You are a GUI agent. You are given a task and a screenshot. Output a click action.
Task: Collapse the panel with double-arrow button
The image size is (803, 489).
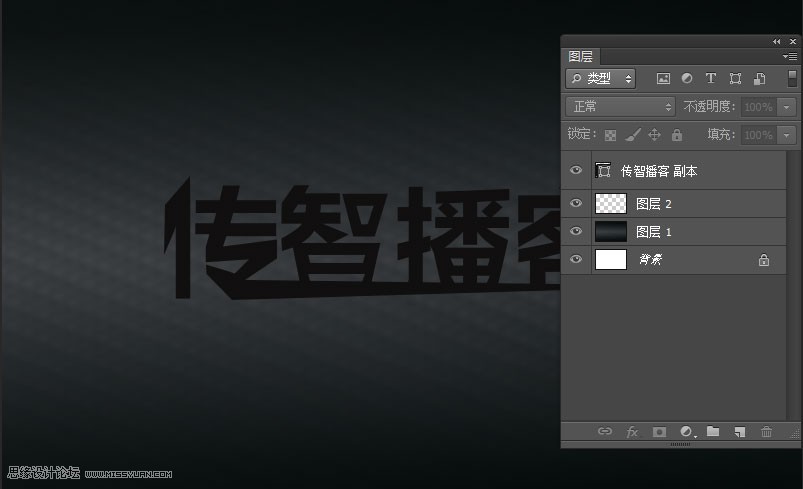point(777,41)
